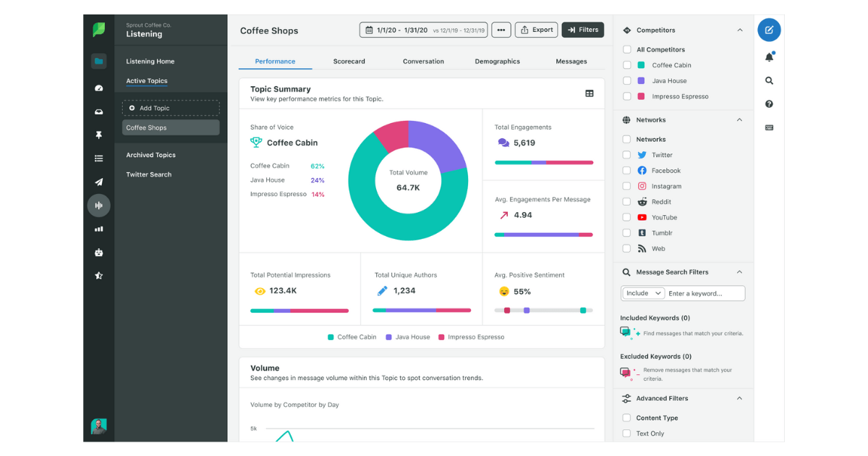Viewport: 868px width, 456px height.
Task: Check the Impresso Espresso checkbox
Action: pyautogui.click(x=626, y=96)
